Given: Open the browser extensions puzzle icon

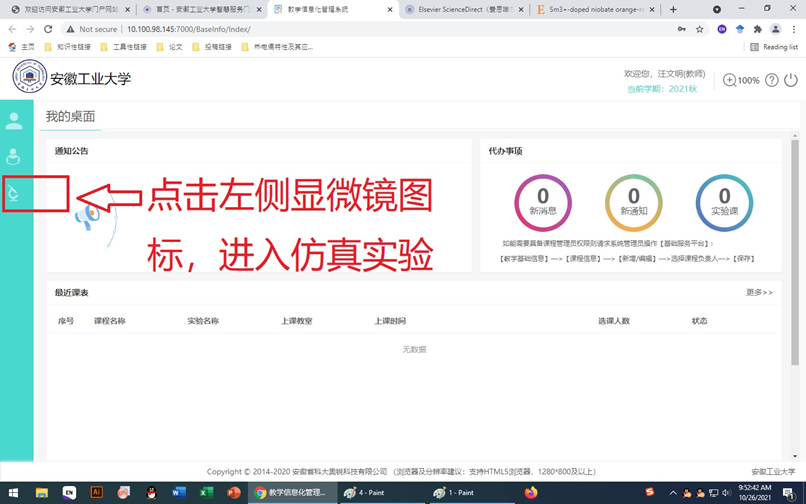Looking at the screenshot, I should coord(757,29).
